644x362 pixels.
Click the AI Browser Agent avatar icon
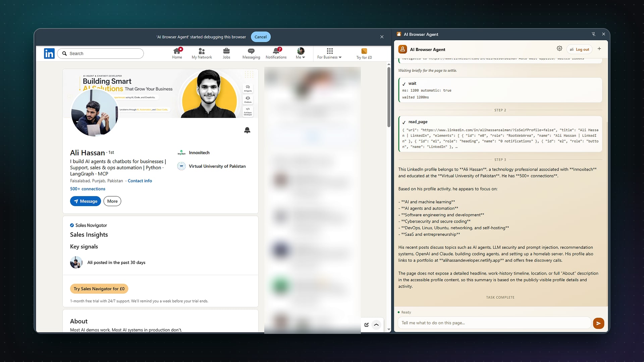tap(402, 49)
